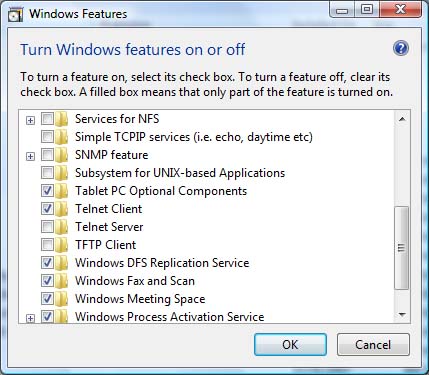429x375 pixels.
Task: Enable the SNMP feature checkbox
Action: (x=47, y=155)
